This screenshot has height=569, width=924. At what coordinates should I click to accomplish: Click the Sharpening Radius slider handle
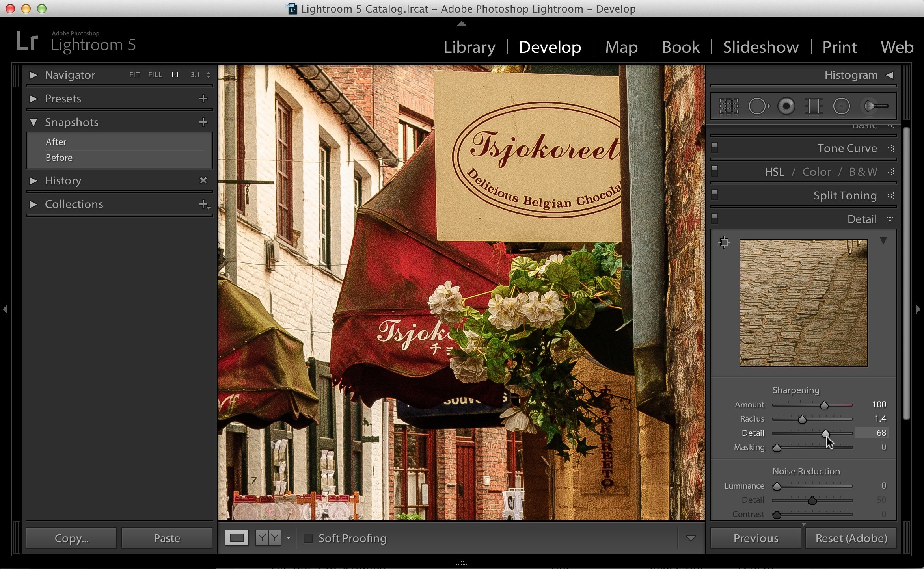coord(802,419)
